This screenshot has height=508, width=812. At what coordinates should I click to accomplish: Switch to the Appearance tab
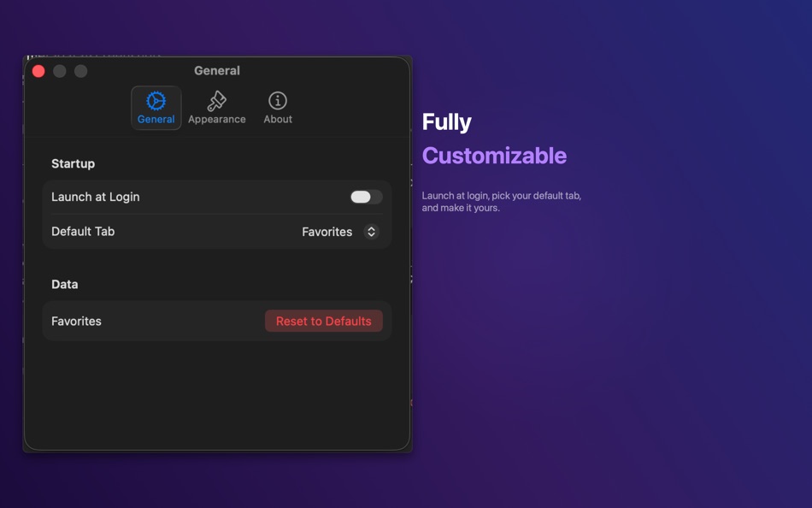(x=217, y=107)
